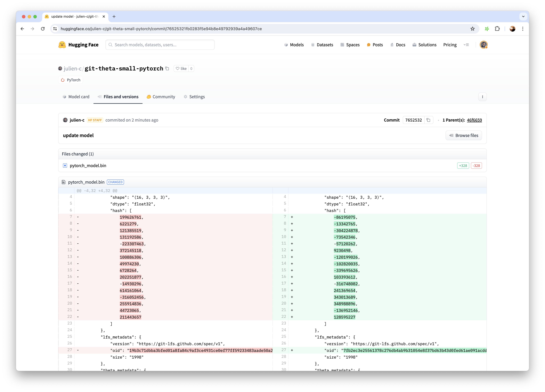
Task: Open the browser Extensions puzzle icon
Action: [497, 29]
